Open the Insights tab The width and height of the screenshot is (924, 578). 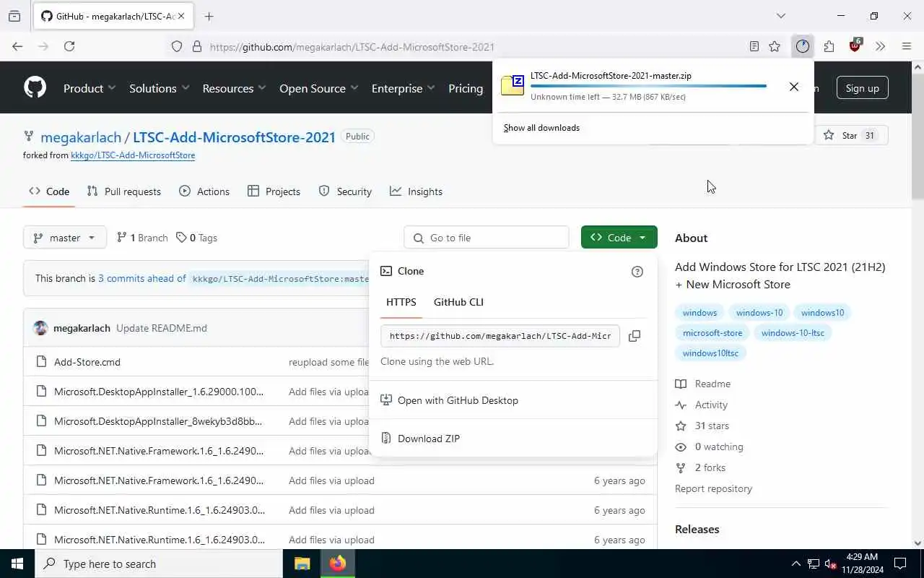pyautogui.click(x=416, y=191)
